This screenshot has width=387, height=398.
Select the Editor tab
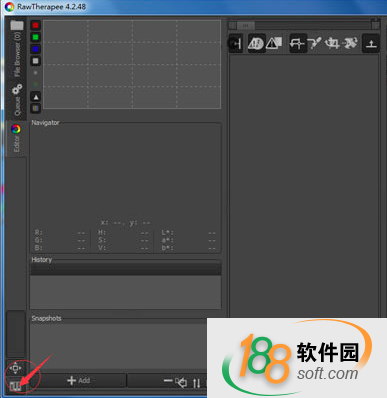pyautogui.click(x=16, y=138)
